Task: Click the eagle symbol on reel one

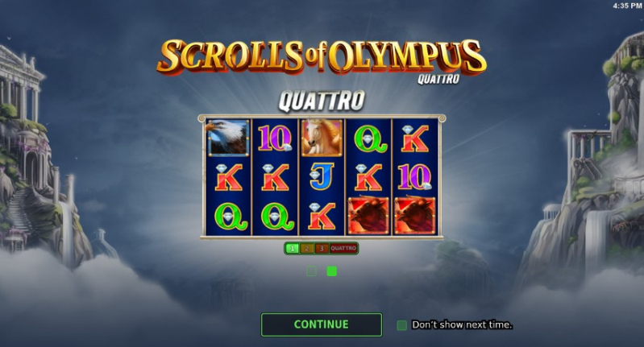Action: [x=228, y=138]
